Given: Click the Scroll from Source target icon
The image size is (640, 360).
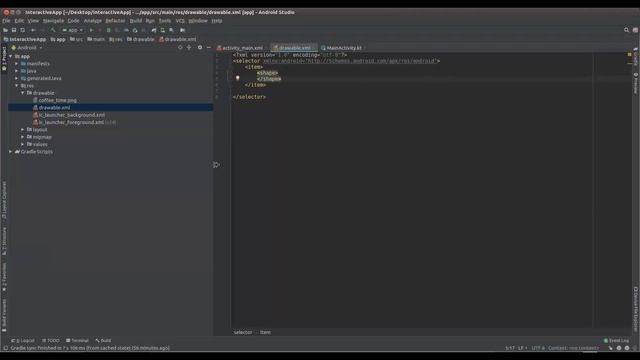Looking at the screenshot, I should tap(180, 48).
